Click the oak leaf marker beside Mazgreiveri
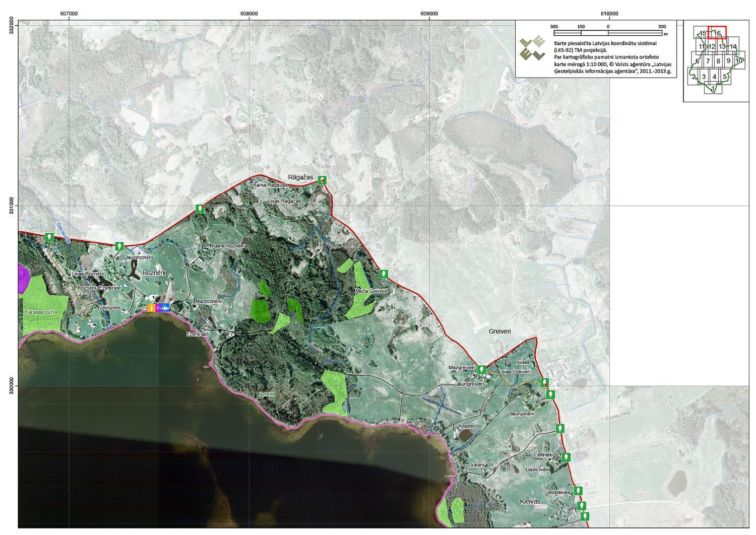This screenshot has height=535, width=756. point(481,370)
